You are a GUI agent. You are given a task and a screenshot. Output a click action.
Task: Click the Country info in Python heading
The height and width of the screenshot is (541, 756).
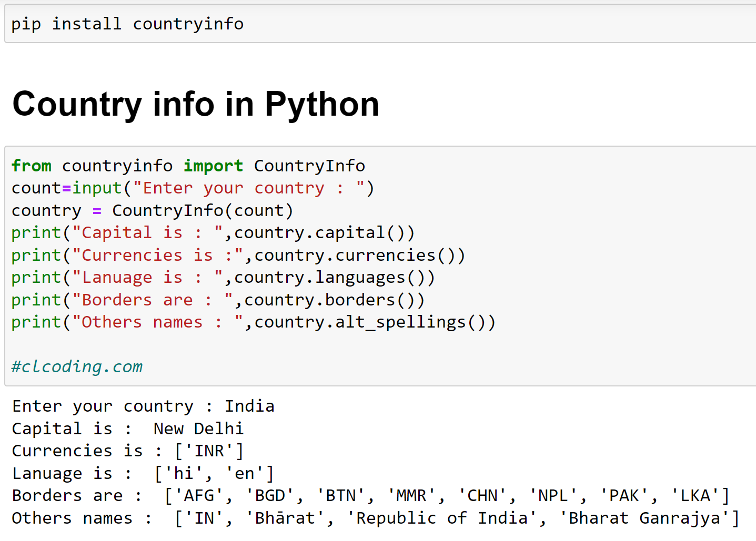(196, 104)
